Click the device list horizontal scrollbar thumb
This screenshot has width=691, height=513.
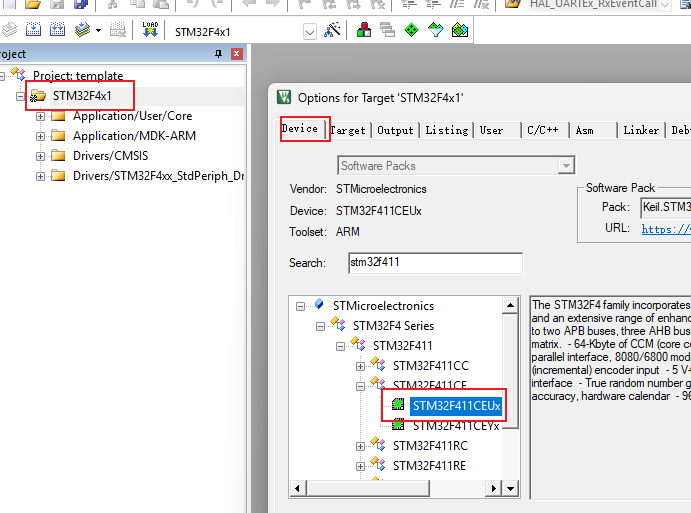pos(368,488)
